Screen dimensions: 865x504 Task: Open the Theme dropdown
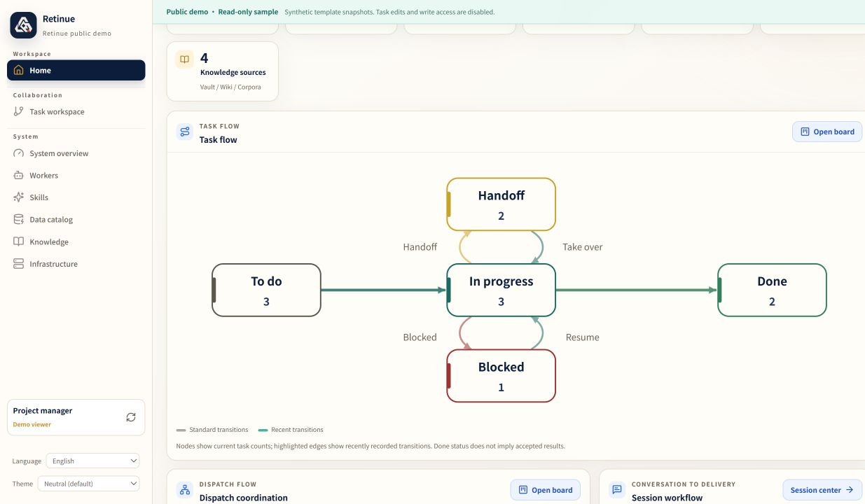tap(88, 483)
